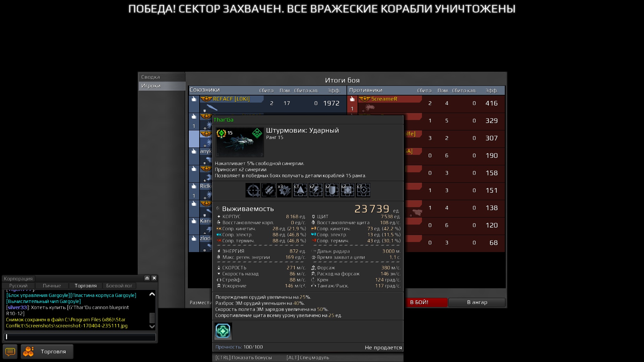The width and height of the screenshot is (644, 362).
Task: Click ship icon under RCFACF [LOKI]
Action: point(212,108)
